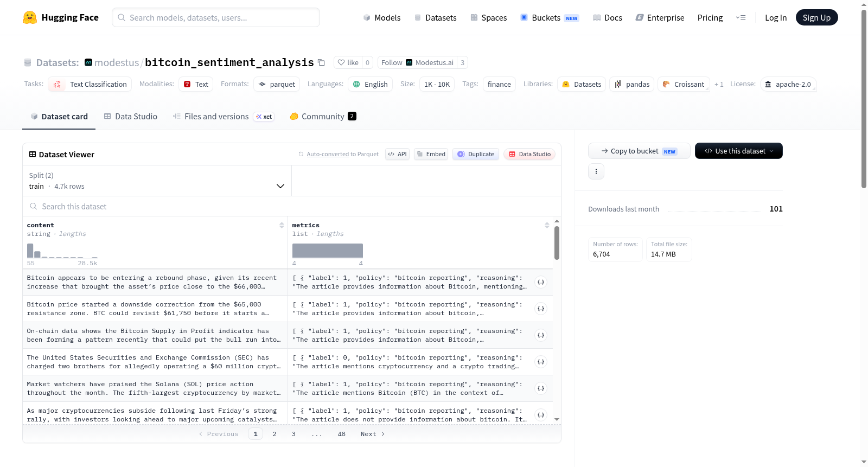This screenshot has height=467, width=868.
Task: Open the Datasets nav item
Action: [x=435, y=17]
